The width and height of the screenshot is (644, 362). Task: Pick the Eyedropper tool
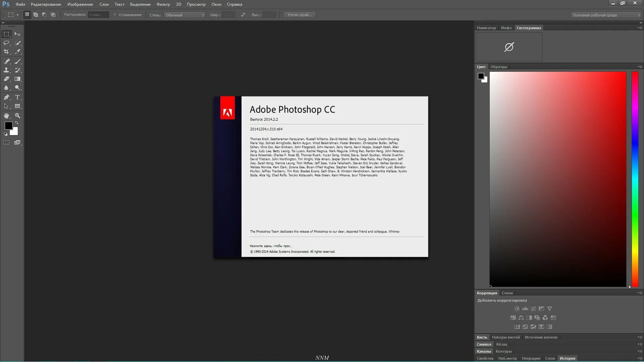tap(17, 52)
